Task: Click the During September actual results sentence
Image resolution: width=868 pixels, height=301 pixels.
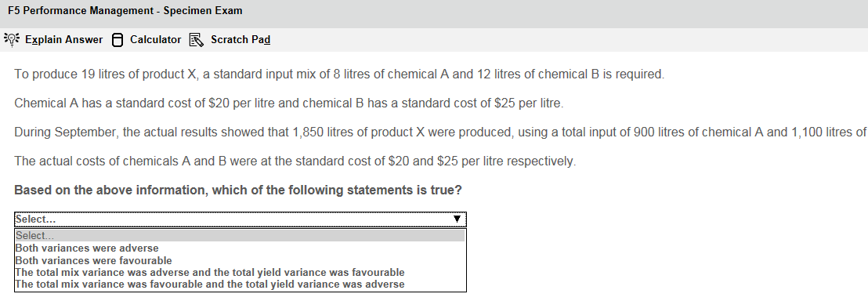Action: click(x=440, y=132)
